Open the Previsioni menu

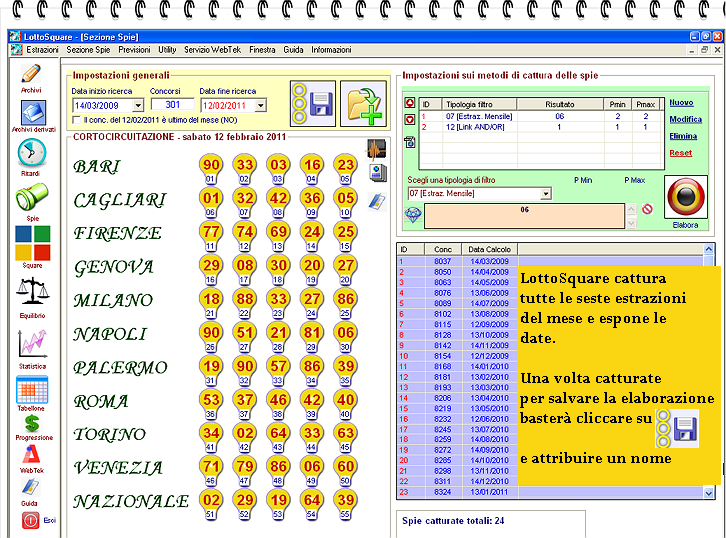(134, 50)
